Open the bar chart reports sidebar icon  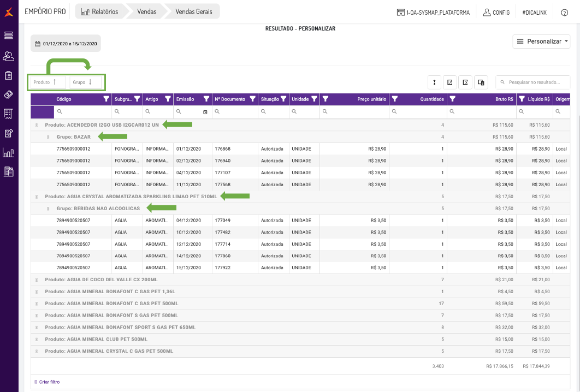8,152
